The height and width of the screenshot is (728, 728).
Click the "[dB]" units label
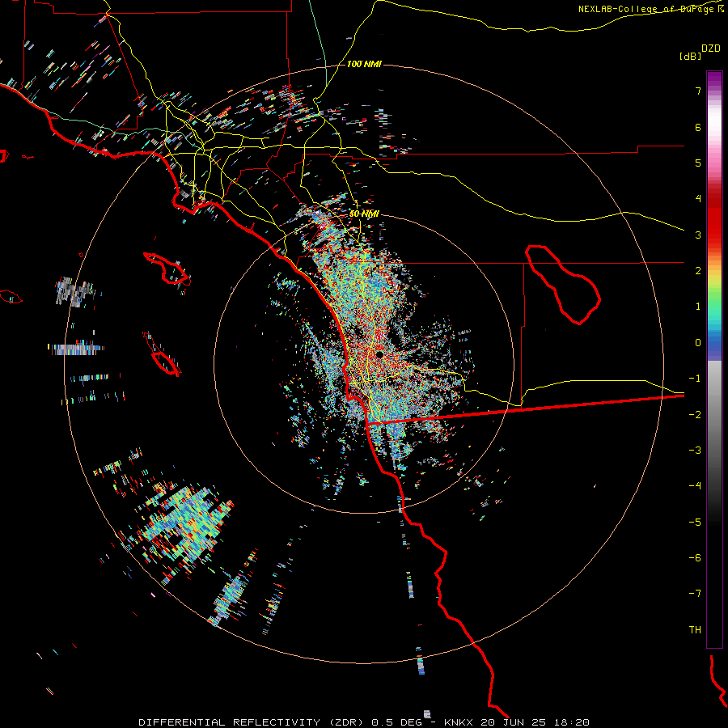(691, 56)
